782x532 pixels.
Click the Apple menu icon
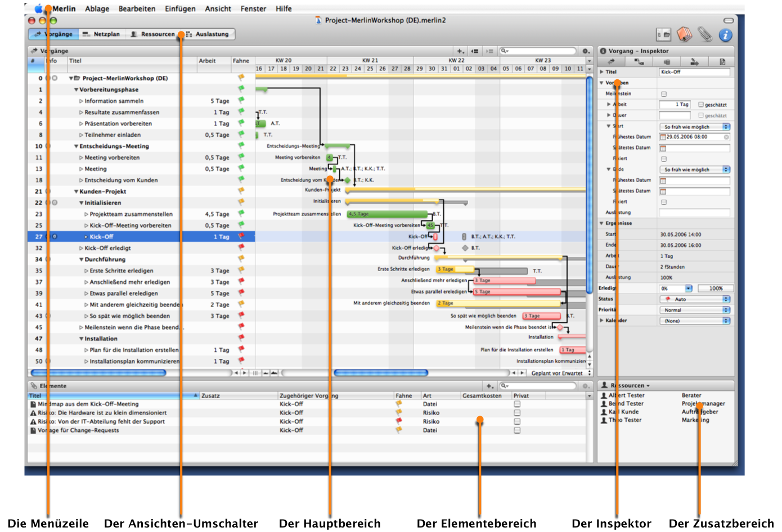(x=39, y=8)
